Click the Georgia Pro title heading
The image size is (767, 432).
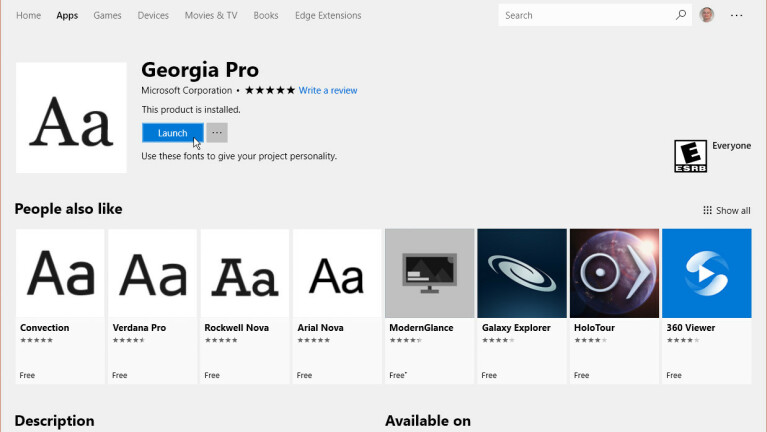[200, 70]
